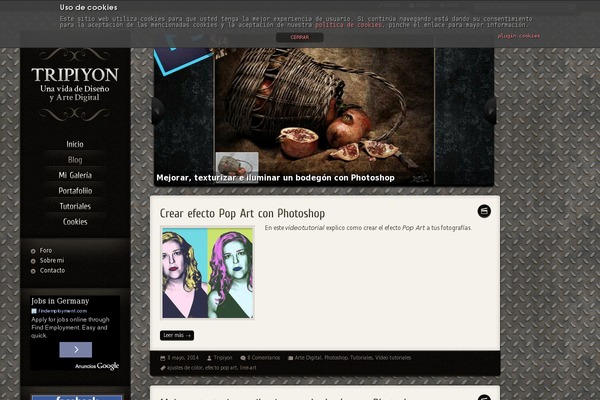
Task: Open the Cookies menu item
Action: pos(75,222)
